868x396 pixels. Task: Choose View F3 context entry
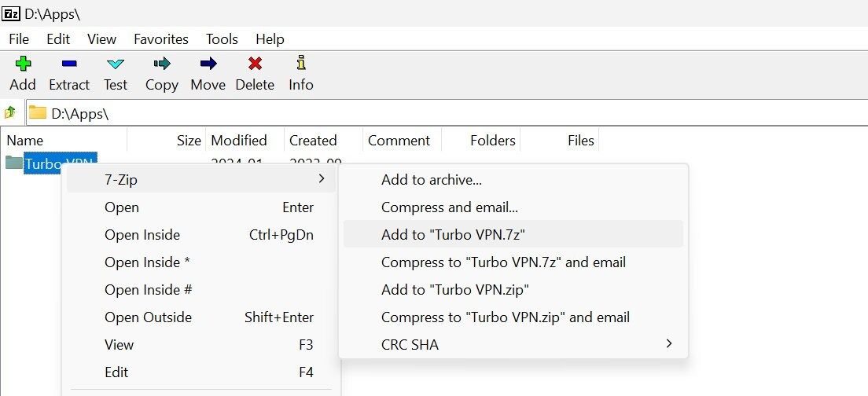point(201,345)
